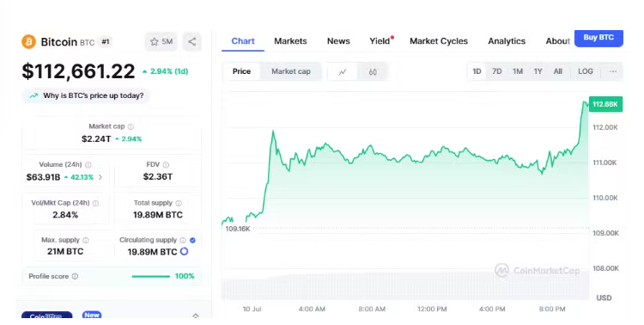
Task: Open the chart options three-dots menu
Action: [x=613, y=71]
